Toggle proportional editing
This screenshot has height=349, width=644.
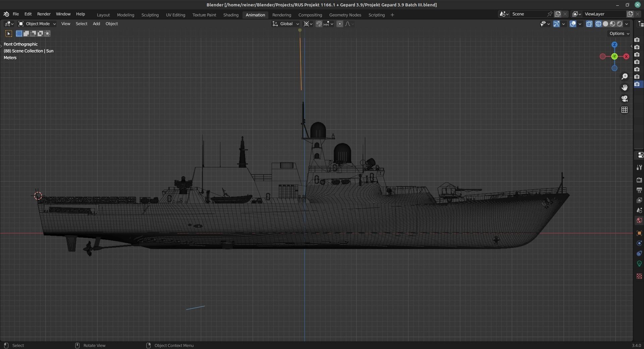(340, 24)
